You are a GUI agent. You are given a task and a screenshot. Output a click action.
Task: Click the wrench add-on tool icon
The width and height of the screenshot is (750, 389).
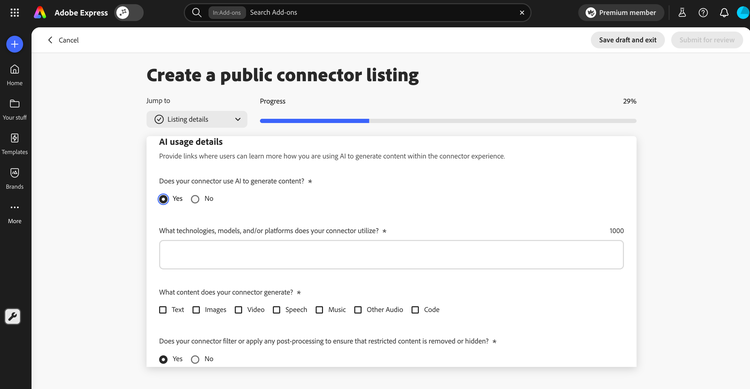click(12, 316)
